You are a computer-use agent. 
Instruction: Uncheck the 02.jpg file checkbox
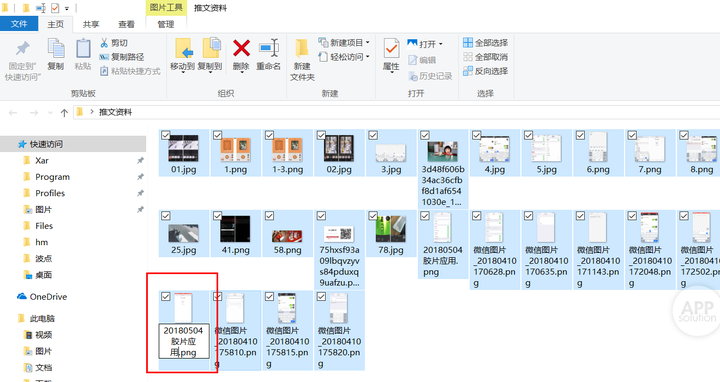click(x=321, y=135)
